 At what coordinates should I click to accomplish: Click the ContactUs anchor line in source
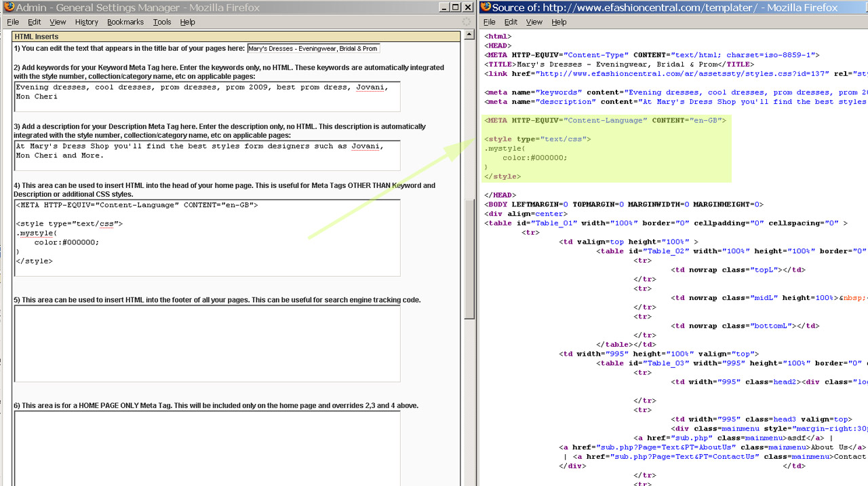click(715, 457)
